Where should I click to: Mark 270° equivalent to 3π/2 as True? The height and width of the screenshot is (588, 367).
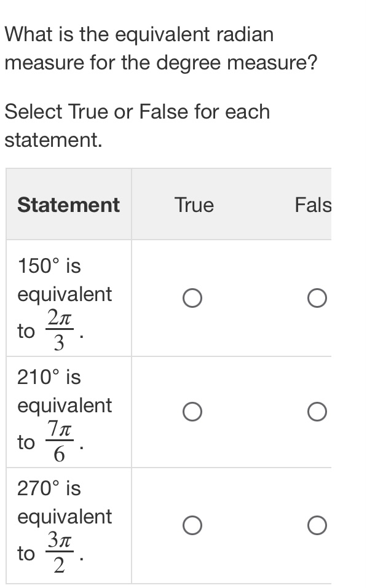click(x=192, y=524)
